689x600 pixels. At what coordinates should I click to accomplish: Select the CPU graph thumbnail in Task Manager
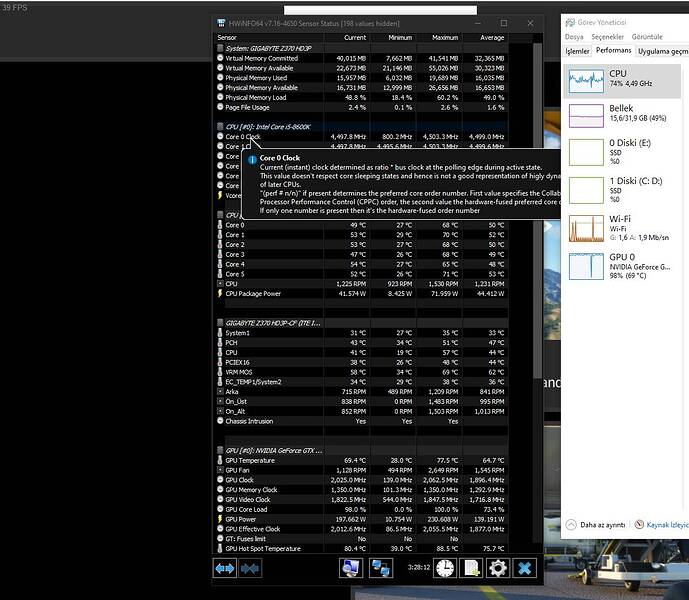tap(586, 81)
